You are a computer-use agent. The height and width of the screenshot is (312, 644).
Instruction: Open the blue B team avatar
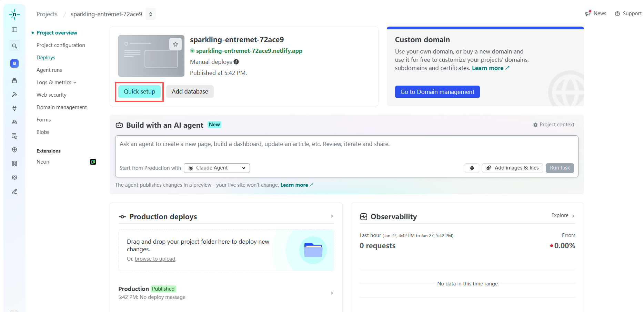pos(14,64)
